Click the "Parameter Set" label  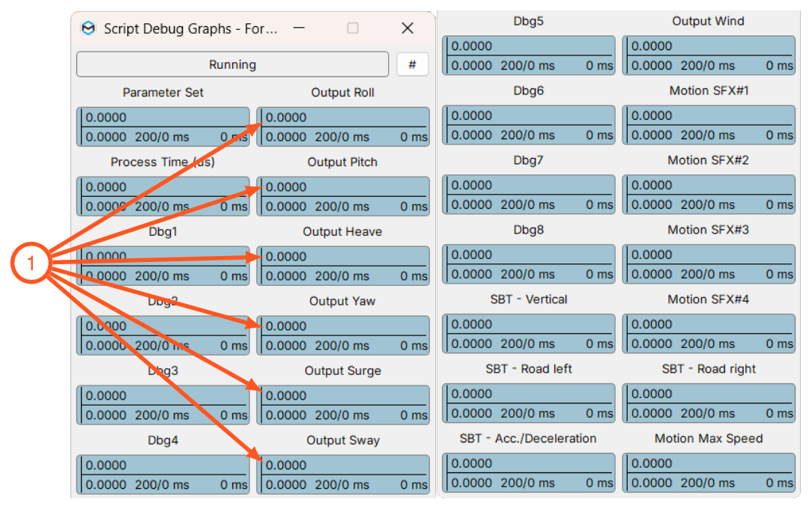163,93
